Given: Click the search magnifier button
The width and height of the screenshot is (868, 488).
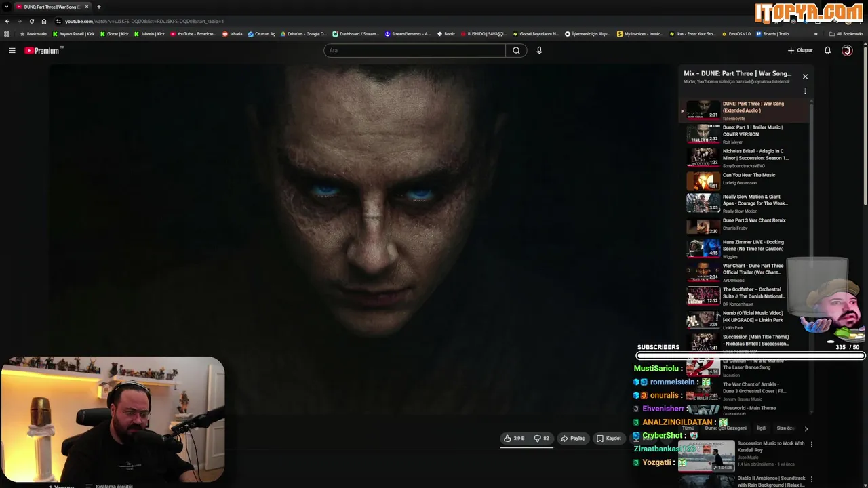Looking at the screenshot, I should point(516,50).
